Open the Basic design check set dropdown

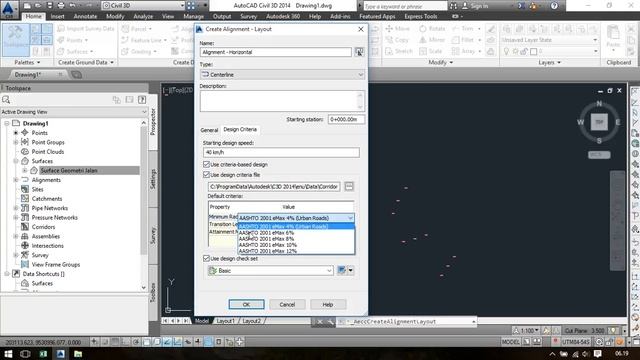(x=270, y=270)
